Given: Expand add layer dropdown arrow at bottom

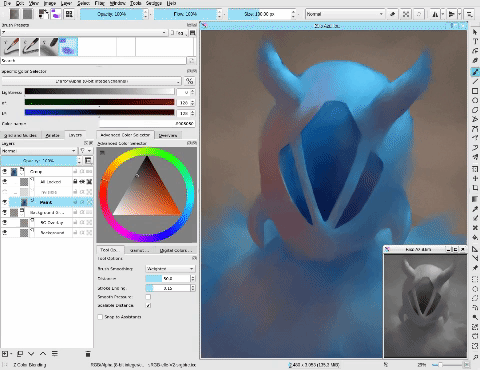Looking at the screenshot, I should (x=12, y=354).
